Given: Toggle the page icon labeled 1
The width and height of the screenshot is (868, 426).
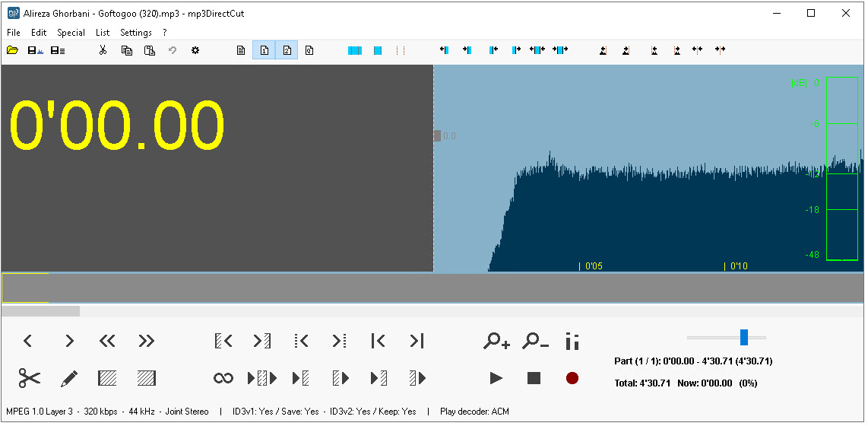Looking at the screenshot, I should pyautogui.click(x=264, y=50).
